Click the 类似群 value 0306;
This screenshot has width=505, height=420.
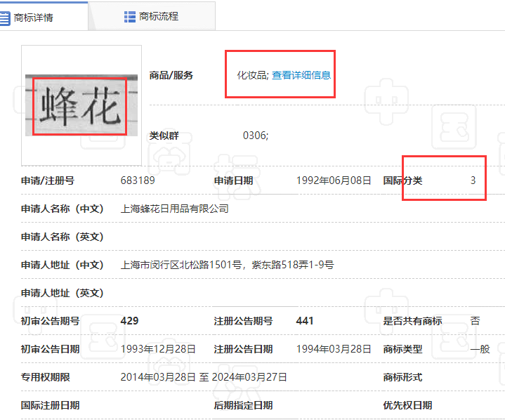256,136
